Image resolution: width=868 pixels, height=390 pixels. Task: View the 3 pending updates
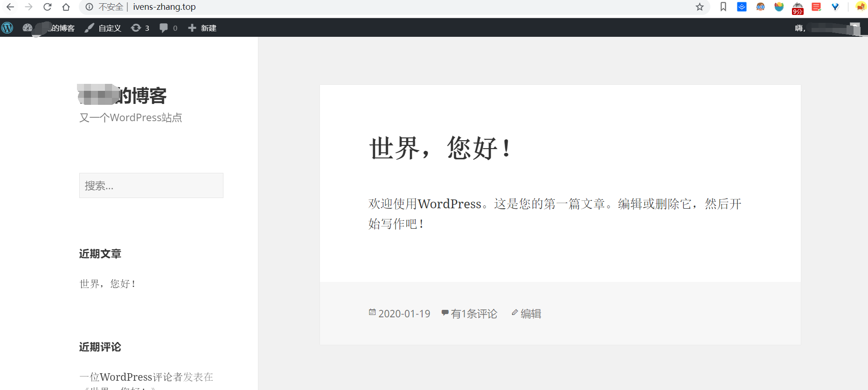[x=140, y=28]
